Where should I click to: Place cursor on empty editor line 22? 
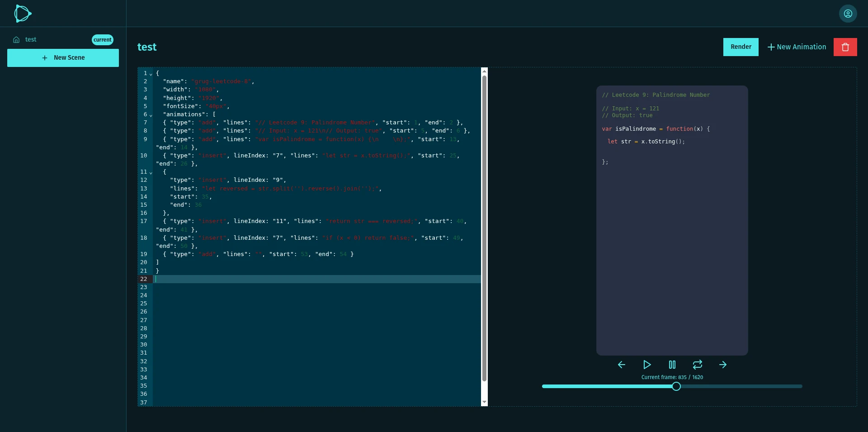click(316, 279)
